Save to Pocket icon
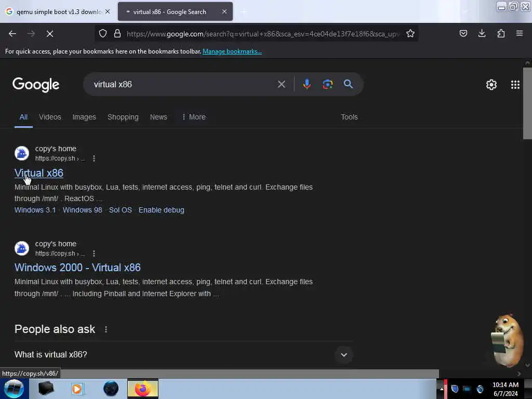 [x=463, y=34]
